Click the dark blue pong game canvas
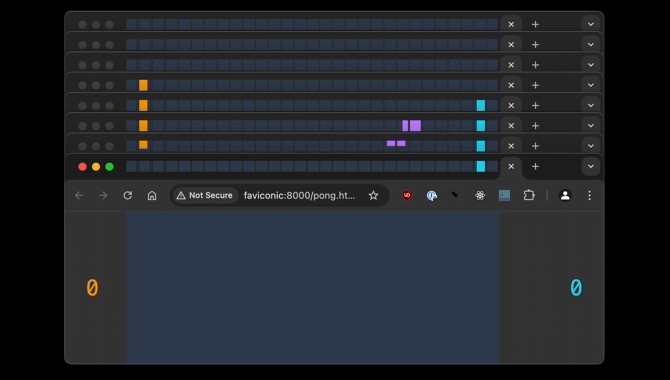The width and height of the screenshot is (670, 380). click(x=312, y=288)
